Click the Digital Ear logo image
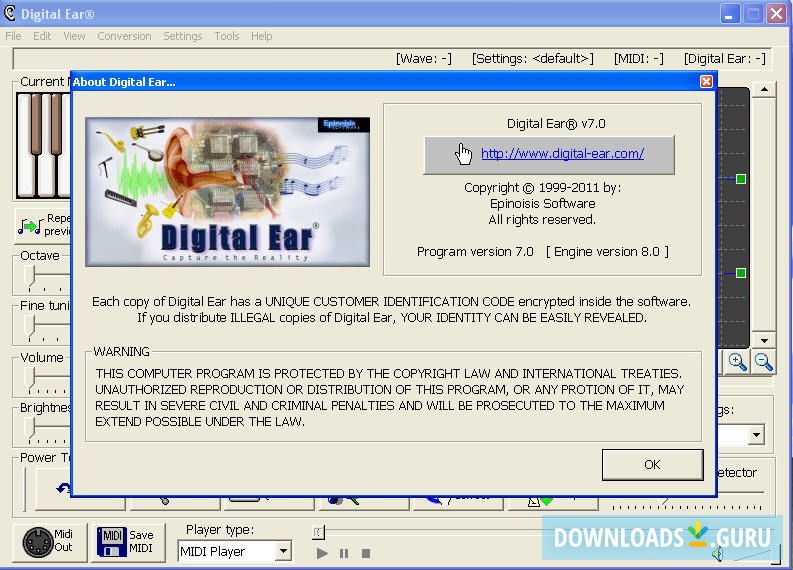793x570 pixels. (228, 192)
